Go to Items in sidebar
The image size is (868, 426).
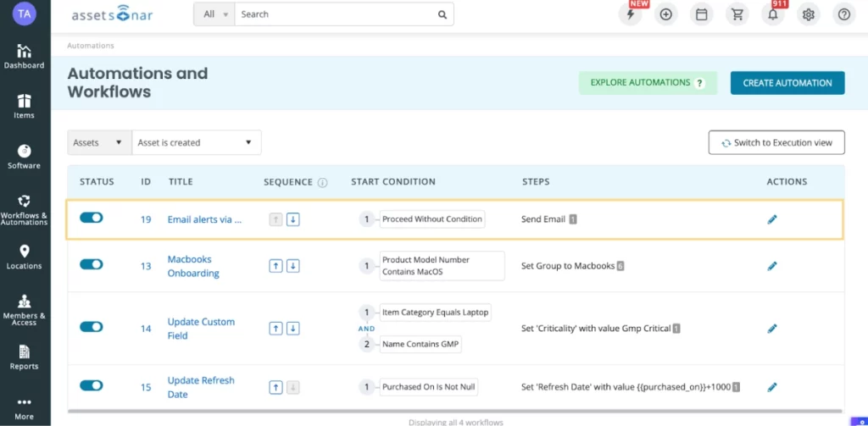coord(25,107)
